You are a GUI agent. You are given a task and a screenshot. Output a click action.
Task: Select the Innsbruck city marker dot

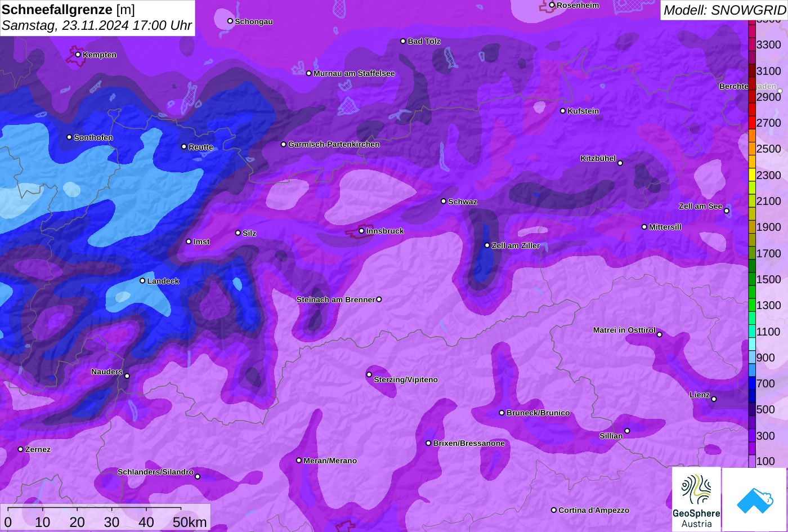click(x=361, y=231)
